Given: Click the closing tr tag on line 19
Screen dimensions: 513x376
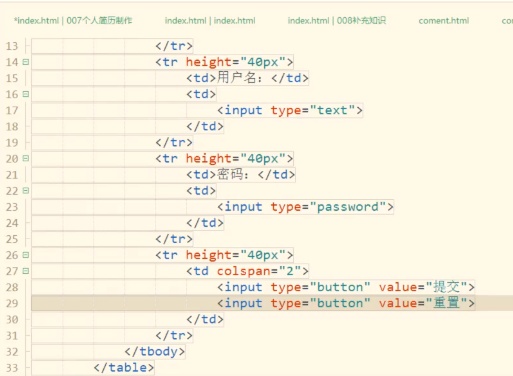Looking at the screenshot, I should [x=174, y=143].
